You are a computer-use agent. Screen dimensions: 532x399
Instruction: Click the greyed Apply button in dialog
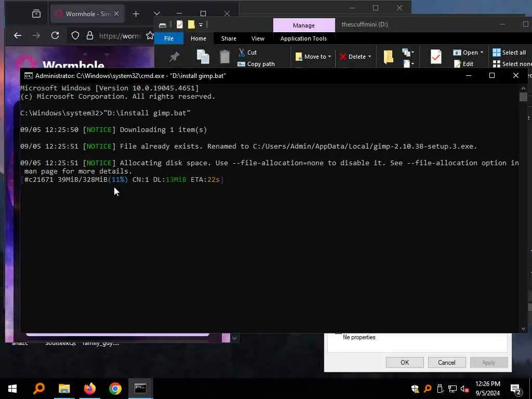point(488,362)
